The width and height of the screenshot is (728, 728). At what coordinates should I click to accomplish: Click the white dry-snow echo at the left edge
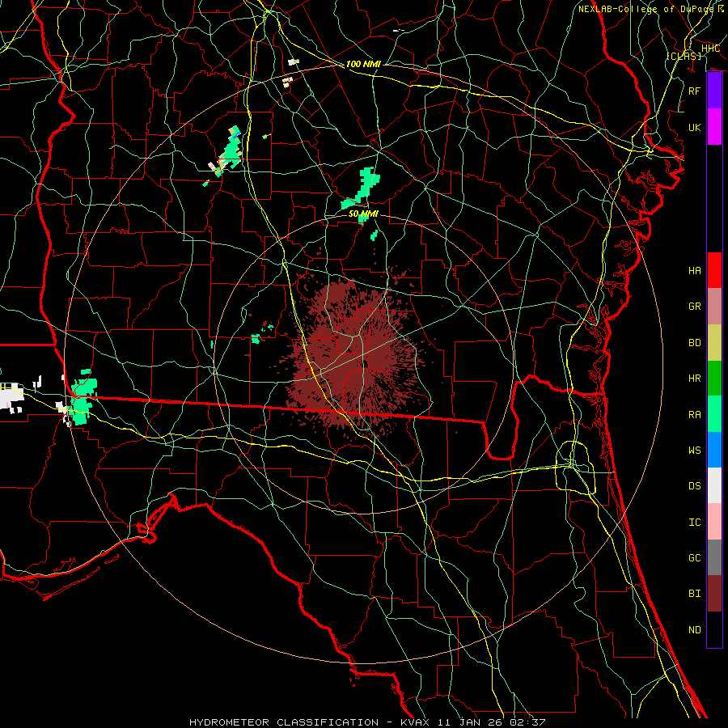11,397
